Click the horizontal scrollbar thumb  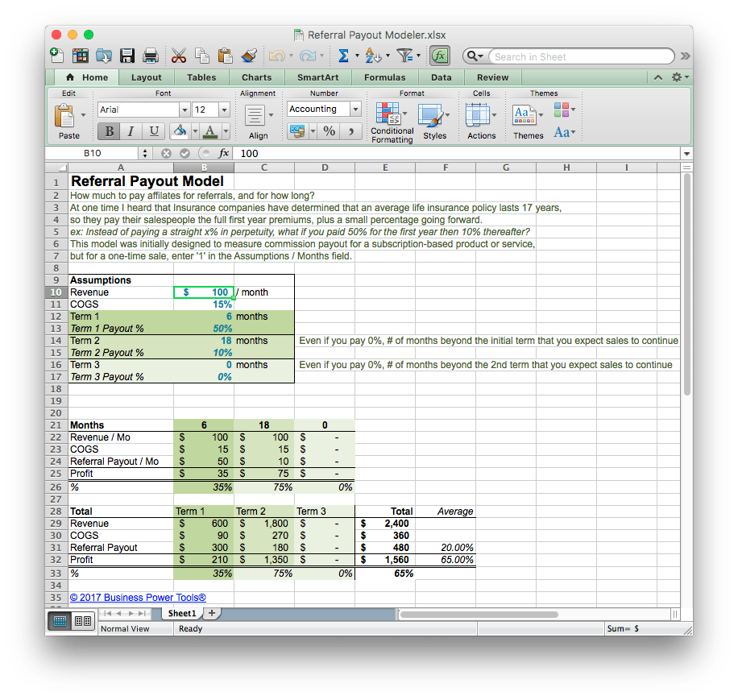click(479, 615)
